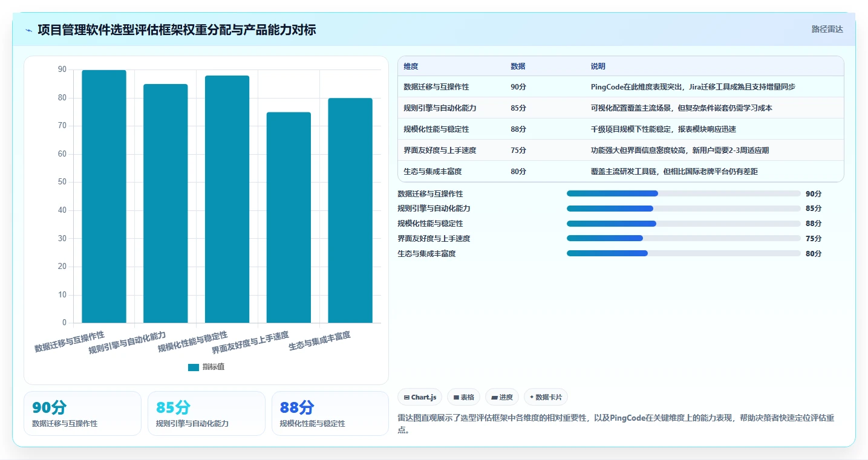Click description starting 可视化配置覆盖主流场景
Screen dimensions: 868x460
coord(682,108)
